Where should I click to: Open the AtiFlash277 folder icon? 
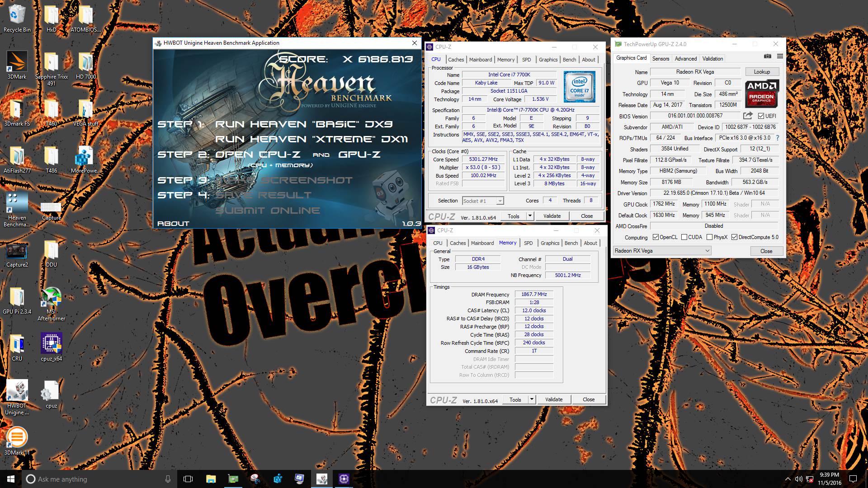17,159
